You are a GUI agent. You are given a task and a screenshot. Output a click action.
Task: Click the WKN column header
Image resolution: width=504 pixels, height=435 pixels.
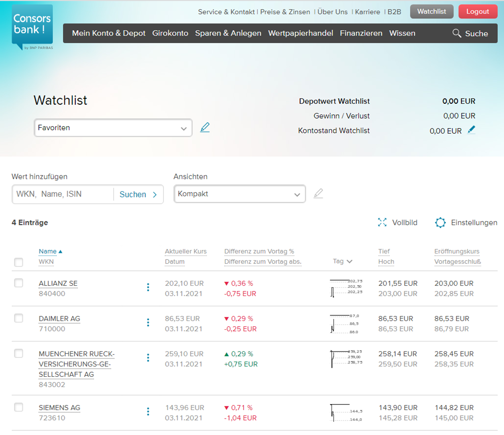pos(46,262)
